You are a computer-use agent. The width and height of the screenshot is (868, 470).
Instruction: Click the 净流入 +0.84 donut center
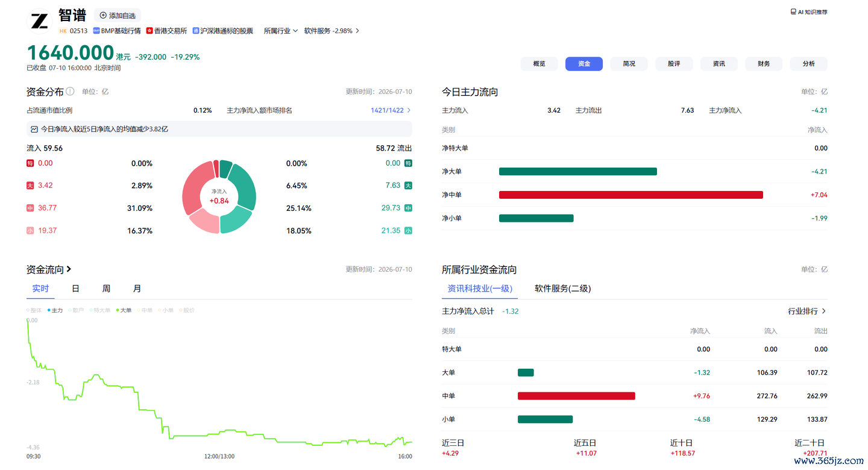coord(219,196)
